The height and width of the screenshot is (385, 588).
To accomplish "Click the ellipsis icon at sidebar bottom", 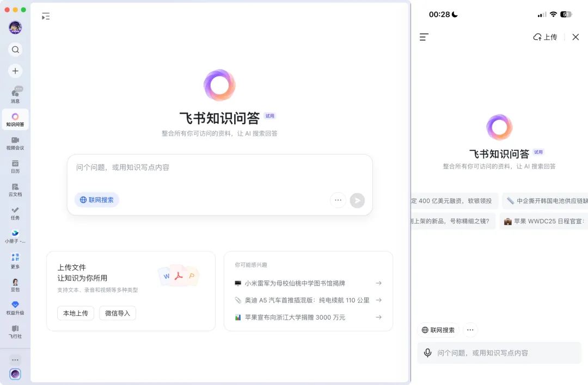I will click(x=15, y=360).
